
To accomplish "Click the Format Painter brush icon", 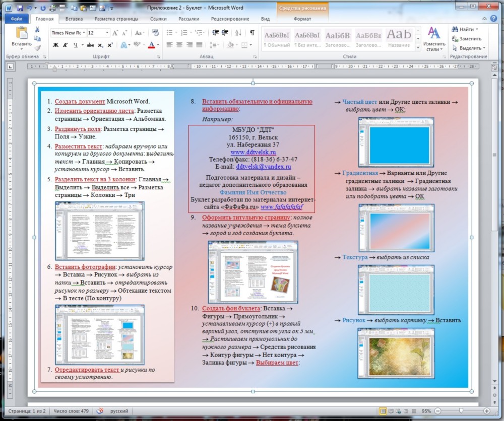I will click(37, 47).
